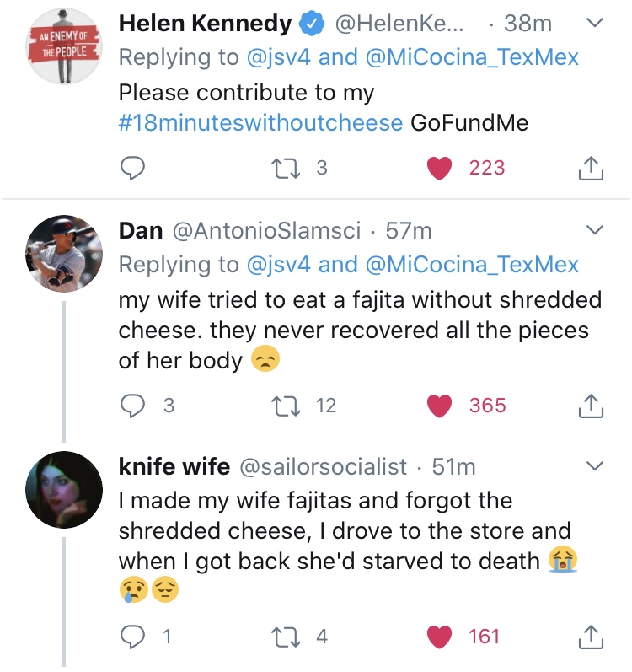Toggle like on Dan's tweet with 365 likes

pyautogui.click(x=440, y=406)
